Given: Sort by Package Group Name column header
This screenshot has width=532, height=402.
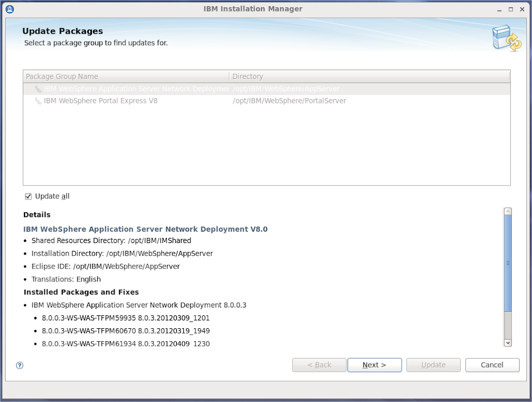Looking at the screenshot, I should pyautogui.click(x=126, y=76).
